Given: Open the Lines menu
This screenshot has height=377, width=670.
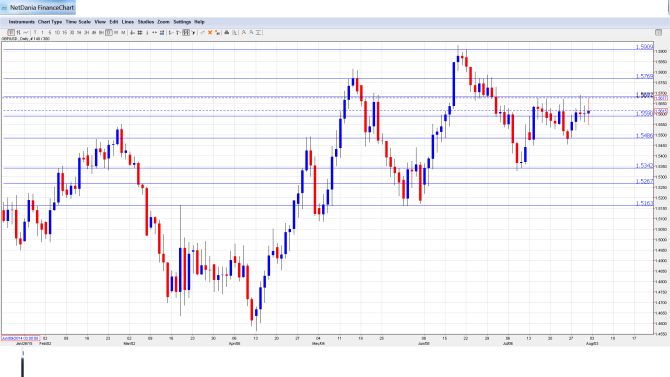Looking at the screenshot, I should tap(128, 22).
